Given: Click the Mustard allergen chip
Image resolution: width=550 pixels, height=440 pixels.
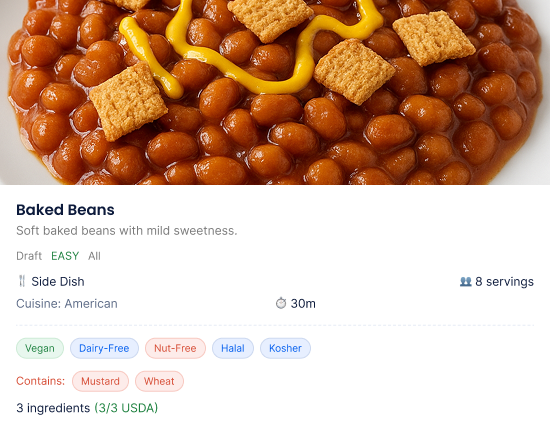Looking at the screenshot, I should coord(100,381).
